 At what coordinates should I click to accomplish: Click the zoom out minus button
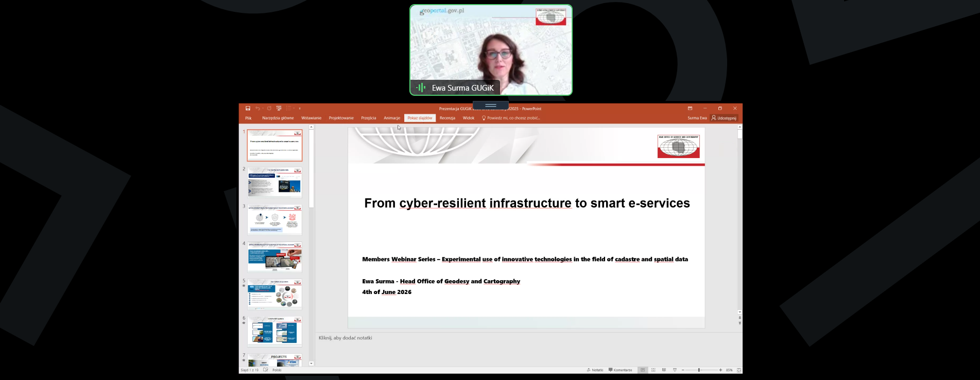pyautogui.click(x=683, y=370)
